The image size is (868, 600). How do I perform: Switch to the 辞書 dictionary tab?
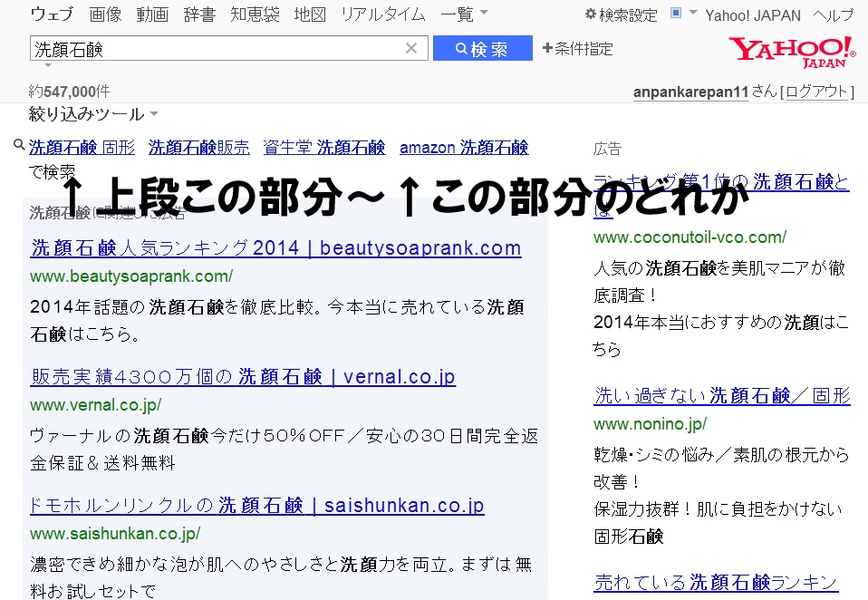[x=199, y=15]
